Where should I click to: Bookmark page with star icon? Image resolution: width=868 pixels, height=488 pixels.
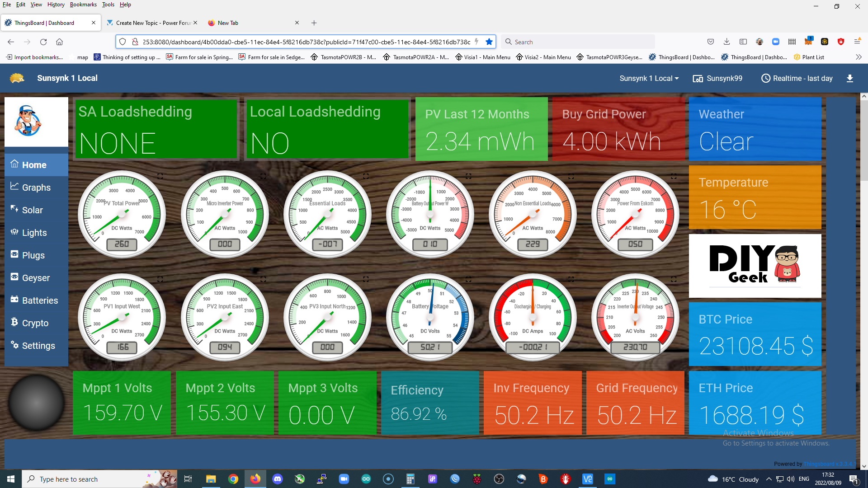(x=489, y=42)
